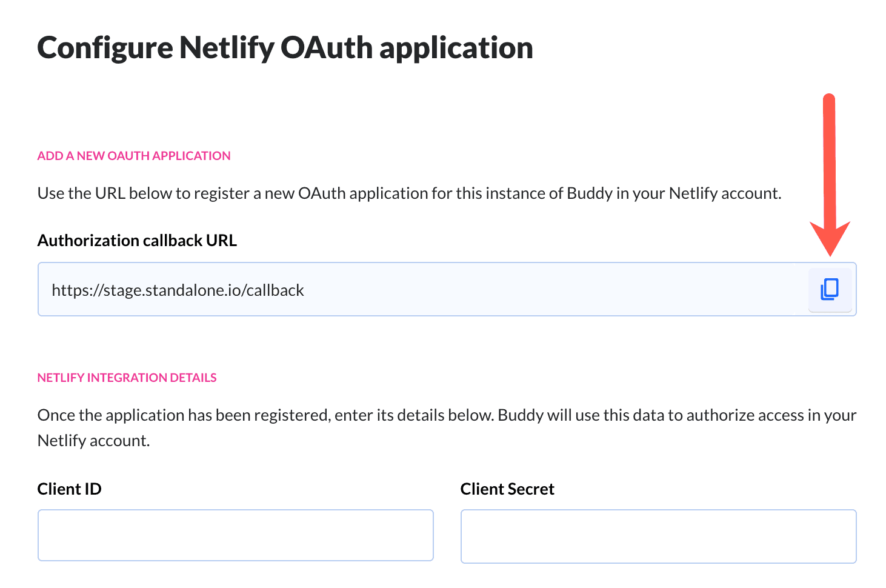Click 'OAuth' in the page title
Viewport: 886px width, 588px height.
[326, 48]
